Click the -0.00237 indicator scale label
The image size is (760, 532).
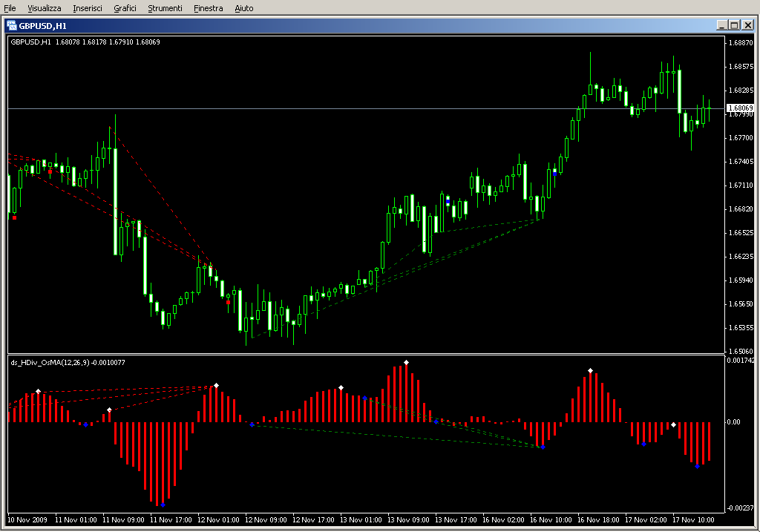point(740,508)
